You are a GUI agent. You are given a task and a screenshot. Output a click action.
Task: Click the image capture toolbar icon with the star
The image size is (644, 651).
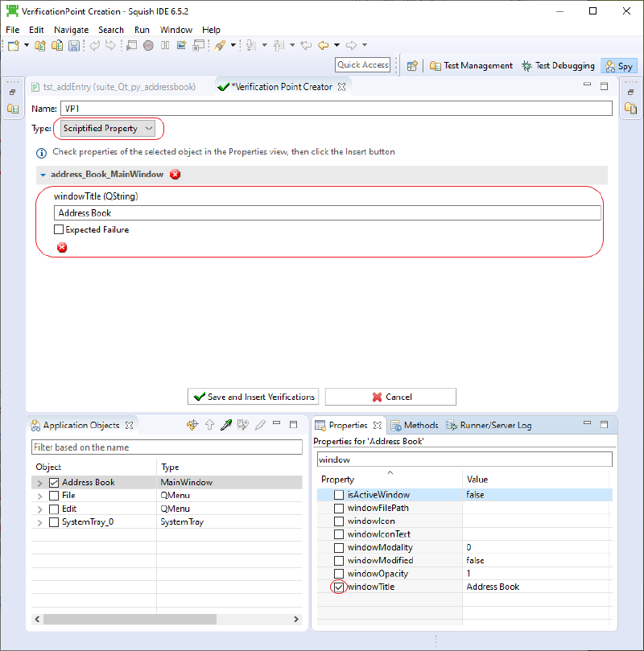click(x=181, y=45)
